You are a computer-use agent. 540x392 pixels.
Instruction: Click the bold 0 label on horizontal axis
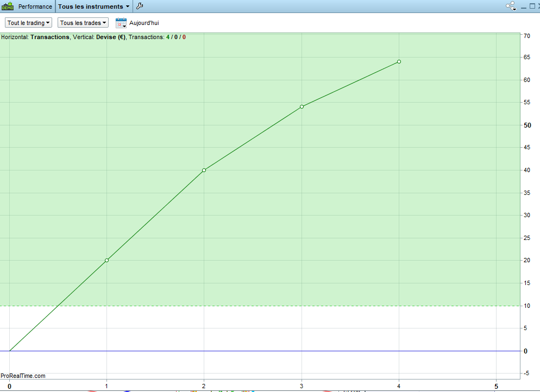9,386
